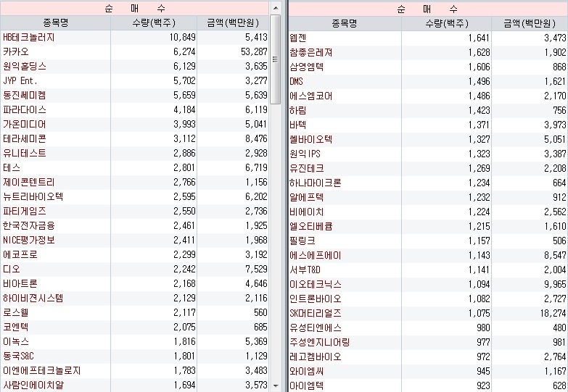The image size is (568, 392).
Task: Select the 이녹스 stock name
Action: [15, 341]
